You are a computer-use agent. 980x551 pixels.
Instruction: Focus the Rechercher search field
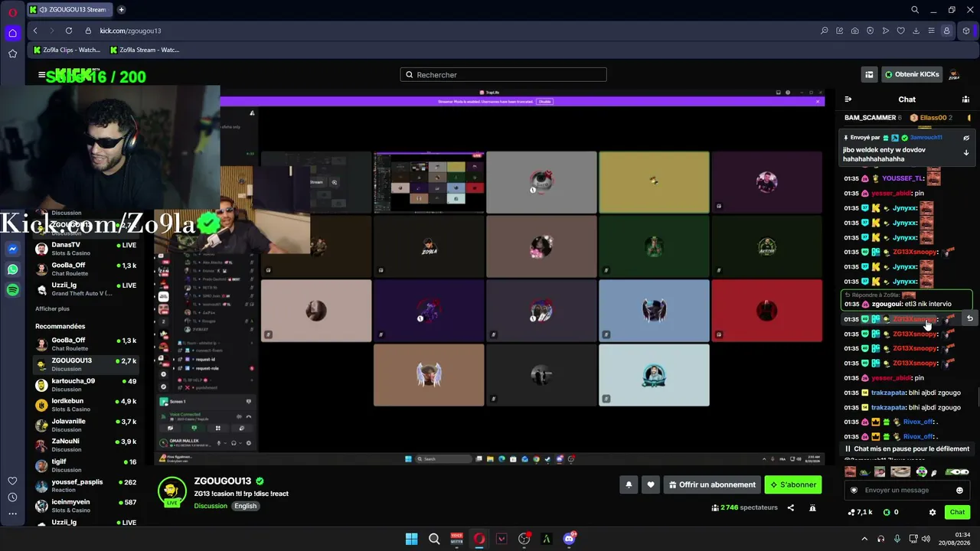click(503, 74)
